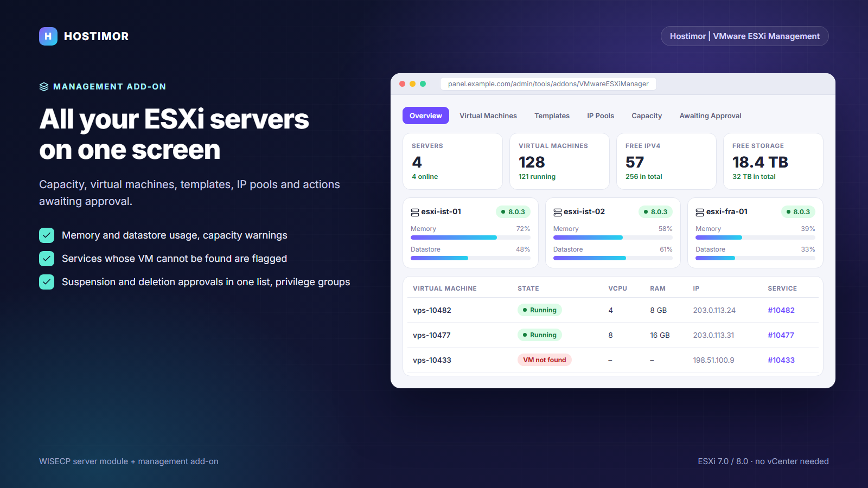Screen dimensions: 868x488
Task: Click the browser address bar with panel.example.com URL
Action: pos(548,84)
